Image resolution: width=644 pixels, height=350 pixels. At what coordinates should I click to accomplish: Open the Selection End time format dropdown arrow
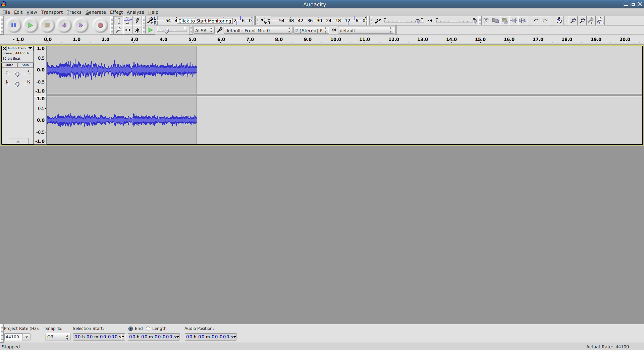coord(177,337)
